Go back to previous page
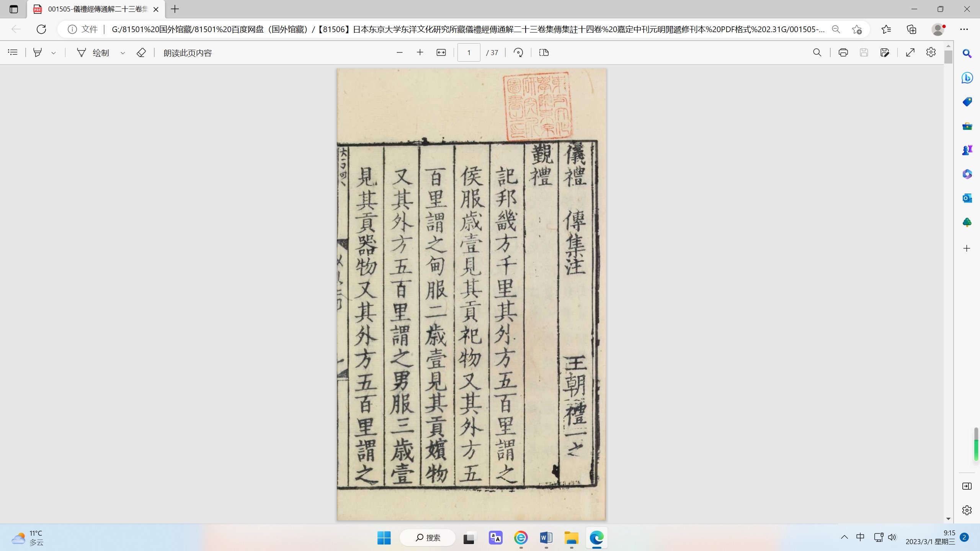The height and width of the screenshot is (551, 980). 16,29
